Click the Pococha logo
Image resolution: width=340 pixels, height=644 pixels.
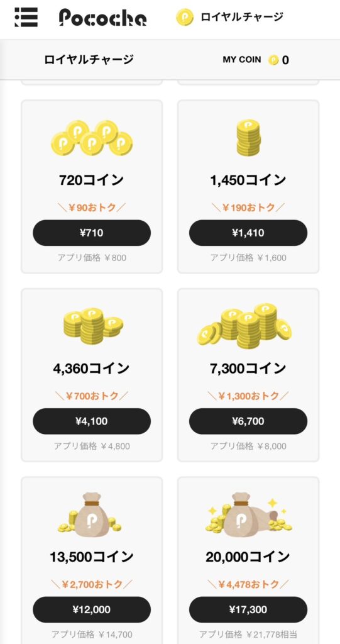point(102,18)
